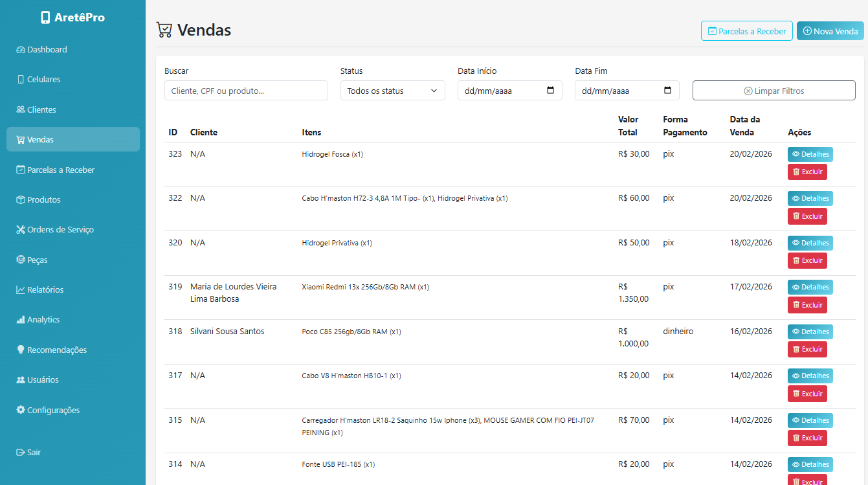Open the Peças menu item
The width and height of the screenshot is (868, 485).
pos(37,260)
